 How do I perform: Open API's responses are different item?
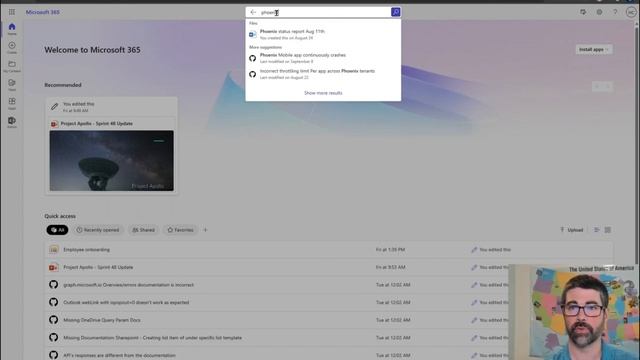point(119,355)
